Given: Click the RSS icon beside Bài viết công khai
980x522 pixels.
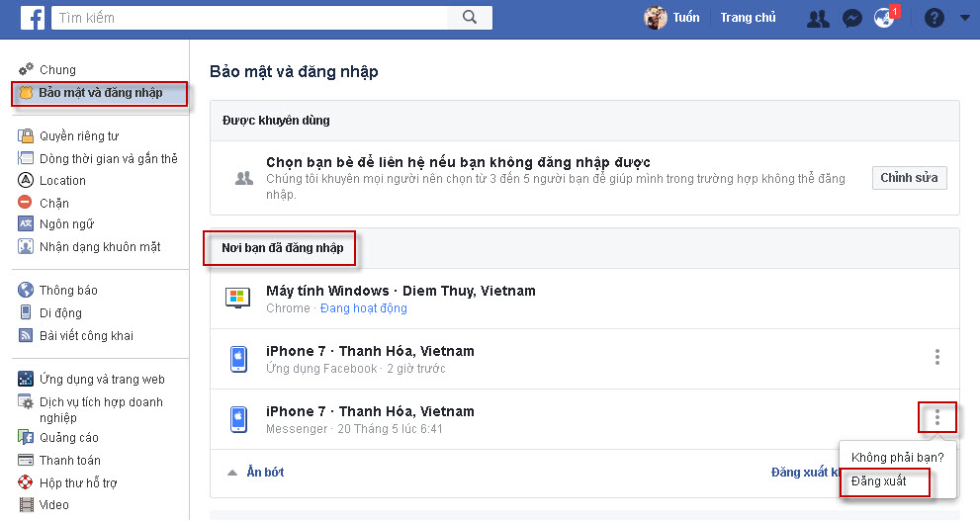Looking at the screenshot, I should click(26, 335).
